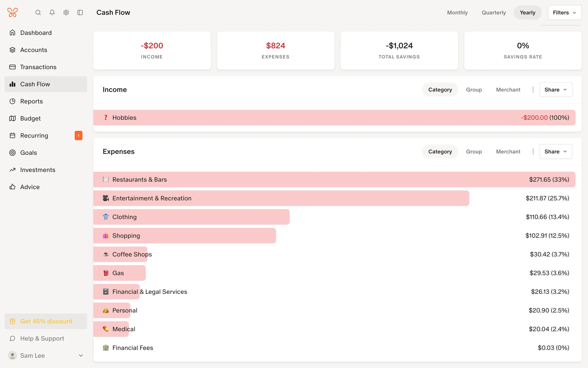This screenshot has height=368, width=588.
Task: Open the Income Share dropdown
Action: [x=556, y=90]
